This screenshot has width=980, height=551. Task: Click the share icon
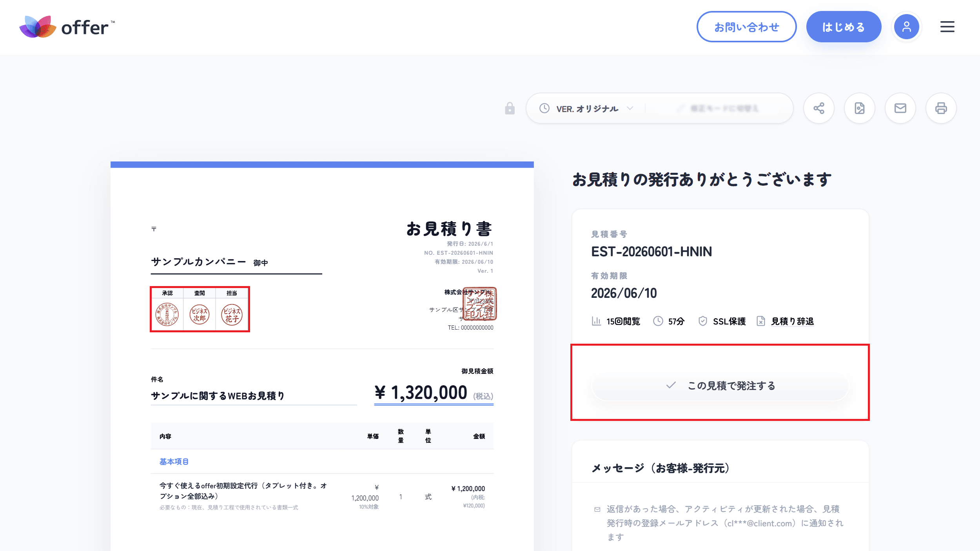point(818,108)
